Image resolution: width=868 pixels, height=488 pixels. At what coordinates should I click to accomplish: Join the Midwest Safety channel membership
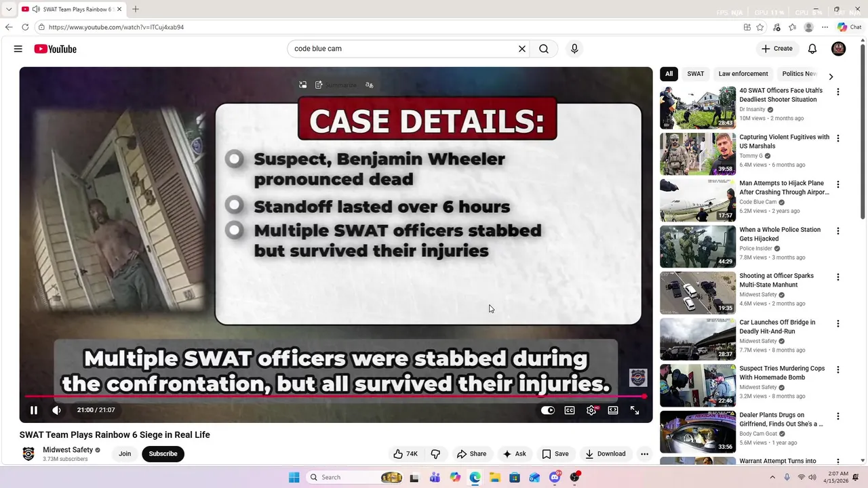125,454
